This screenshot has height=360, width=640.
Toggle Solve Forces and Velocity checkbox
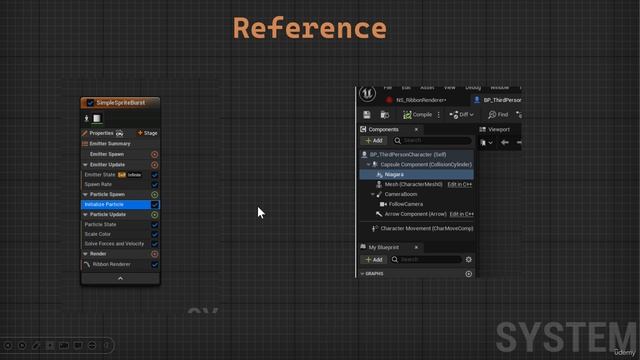tap(155, 244)
